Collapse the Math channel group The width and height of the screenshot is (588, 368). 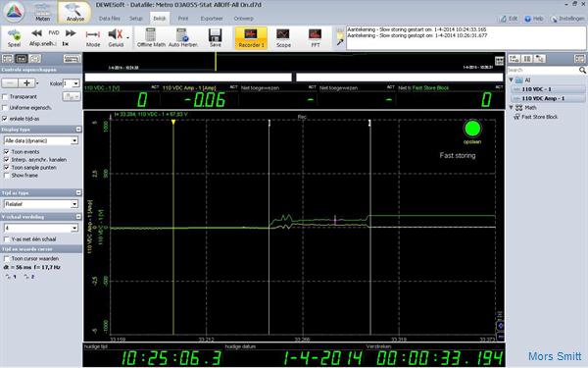(x=512, y=108)
